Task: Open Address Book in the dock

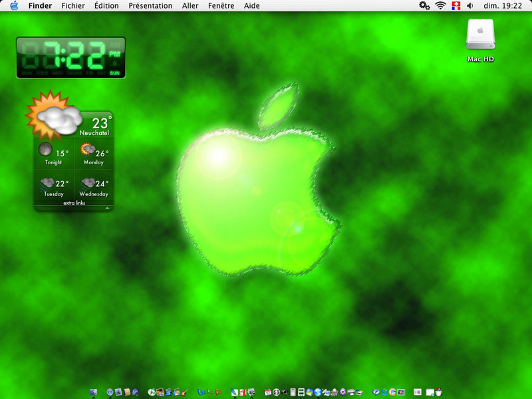Action: [127, 392]
